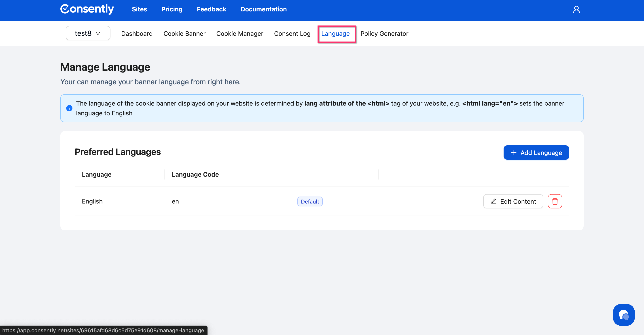Switch to the Dashboard tab

tap(137, 34)
